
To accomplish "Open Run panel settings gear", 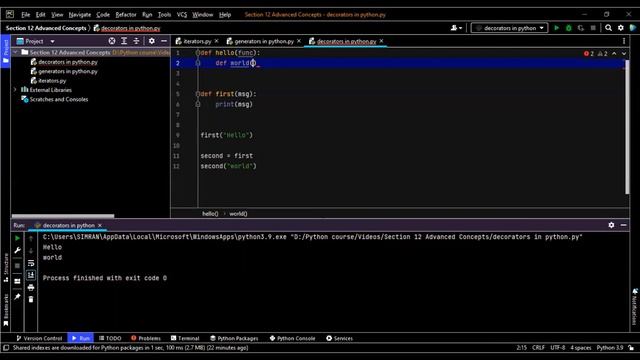I will [611, 225].
